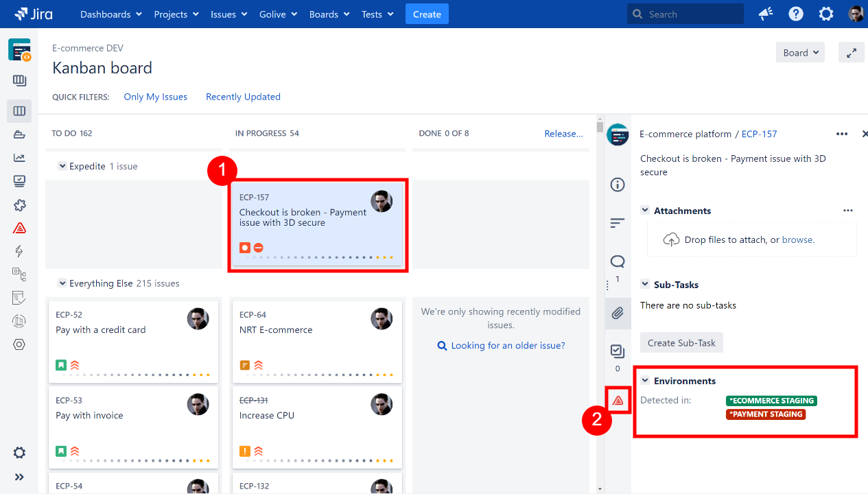Screen dimensions: 868x494
Task: Click the issue details info icon
Action: (x=618, y=185)
